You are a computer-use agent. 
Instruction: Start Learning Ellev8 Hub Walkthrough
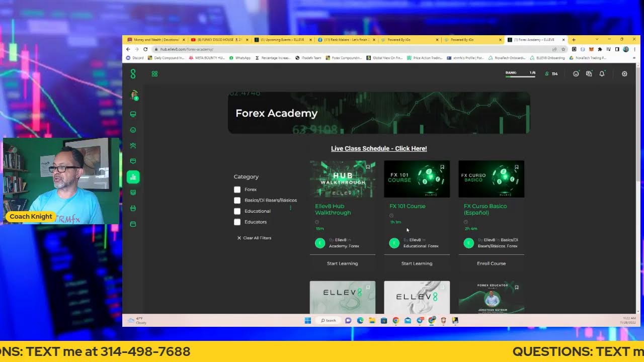343,263
